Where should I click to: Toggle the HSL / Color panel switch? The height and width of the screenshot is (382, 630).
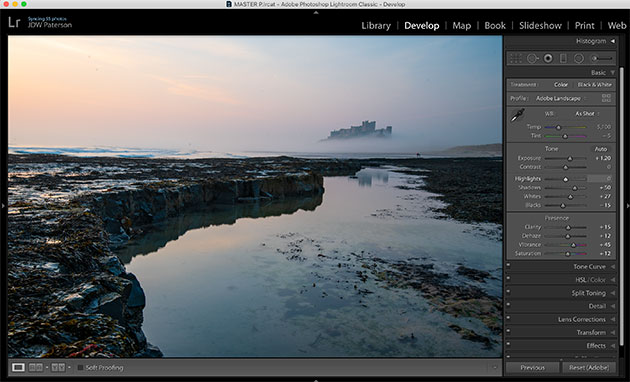(x=508, y=278)
